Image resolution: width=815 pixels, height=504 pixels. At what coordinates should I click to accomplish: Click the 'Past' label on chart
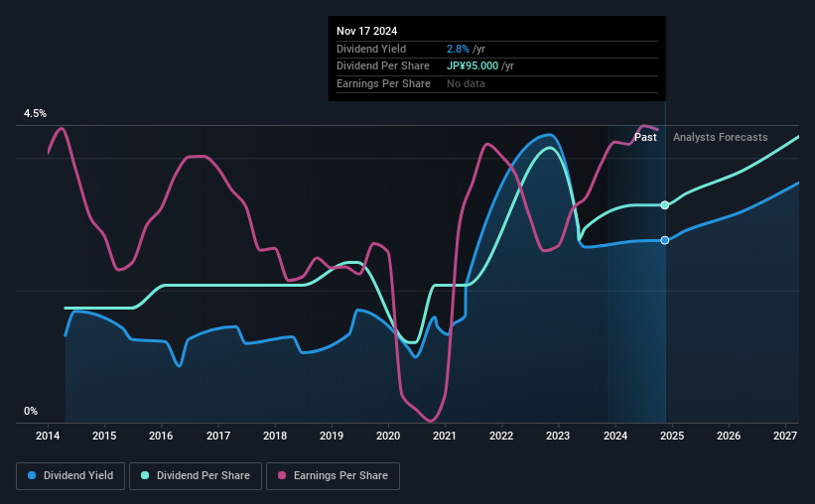point(645,137)
